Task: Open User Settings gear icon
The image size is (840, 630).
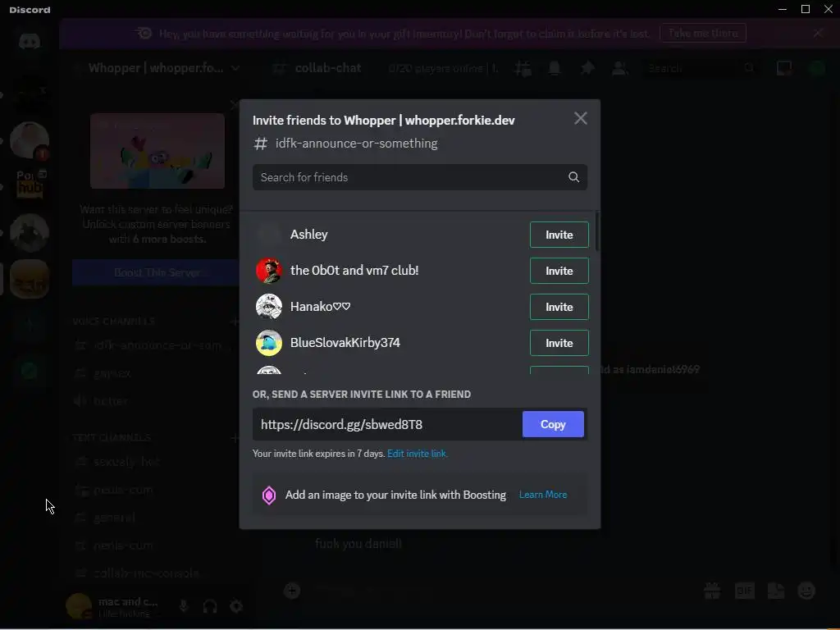Action: click(236, 606)
